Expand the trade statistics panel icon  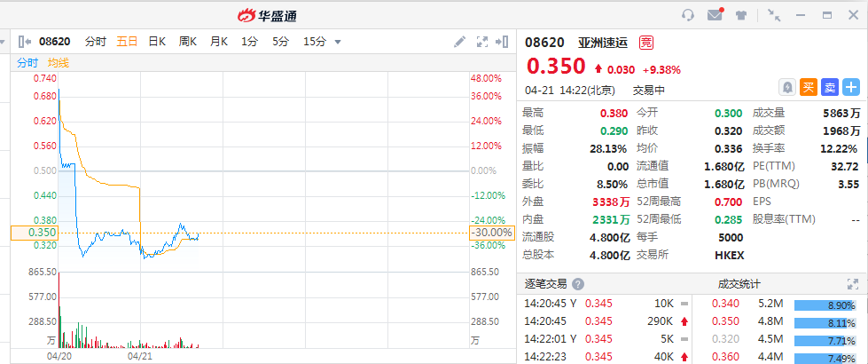(x=851, y=284)
